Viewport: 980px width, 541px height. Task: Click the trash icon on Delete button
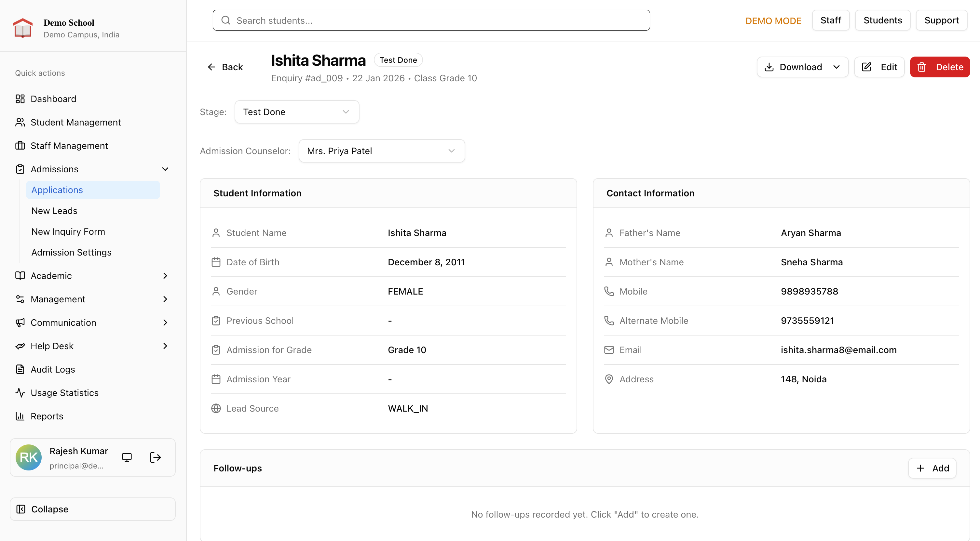922,67
